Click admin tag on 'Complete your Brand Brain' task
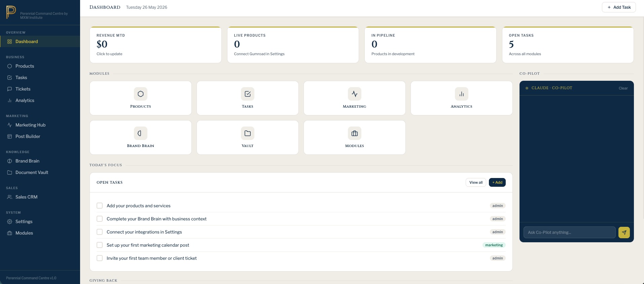 point(498,219)
